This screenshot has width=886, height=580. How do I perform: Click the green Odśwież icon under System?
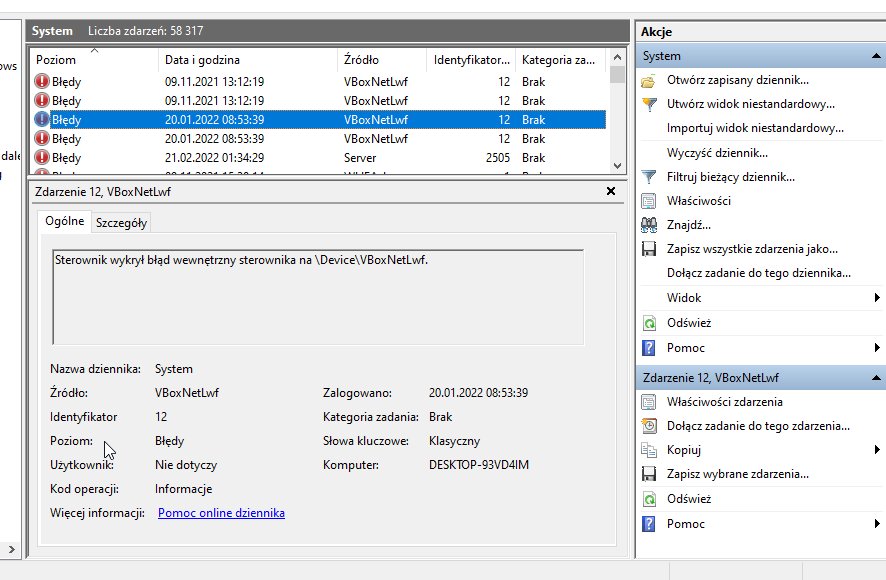coord(649,323)
